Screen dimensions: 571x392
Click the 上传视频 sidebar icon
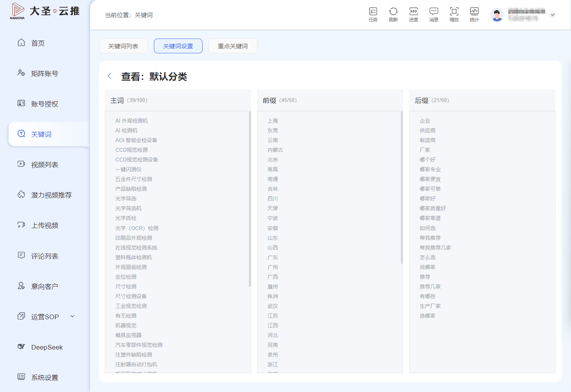point(21,225)
